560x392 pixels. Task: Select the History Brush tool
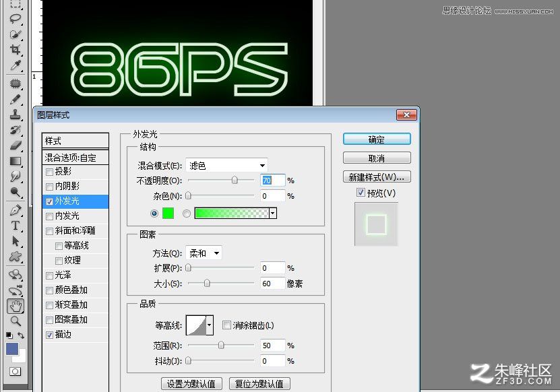coord(15,130)
